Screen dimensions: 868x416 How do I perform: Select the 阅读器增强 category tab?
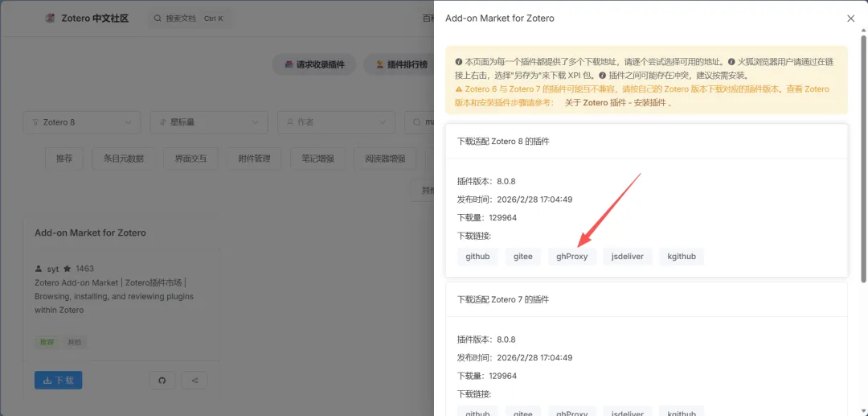click(385, 159)
